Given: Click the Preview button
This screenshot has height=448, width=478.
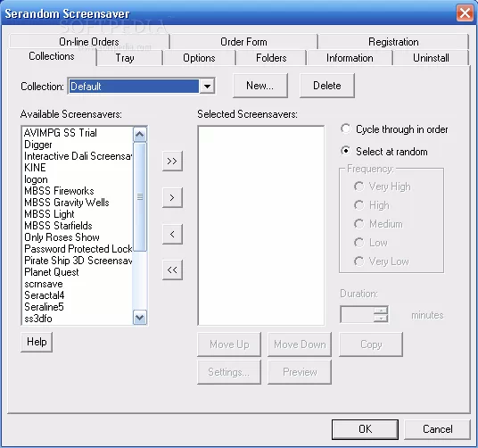Looking at the screenshot, I should (x=300, y=372).
